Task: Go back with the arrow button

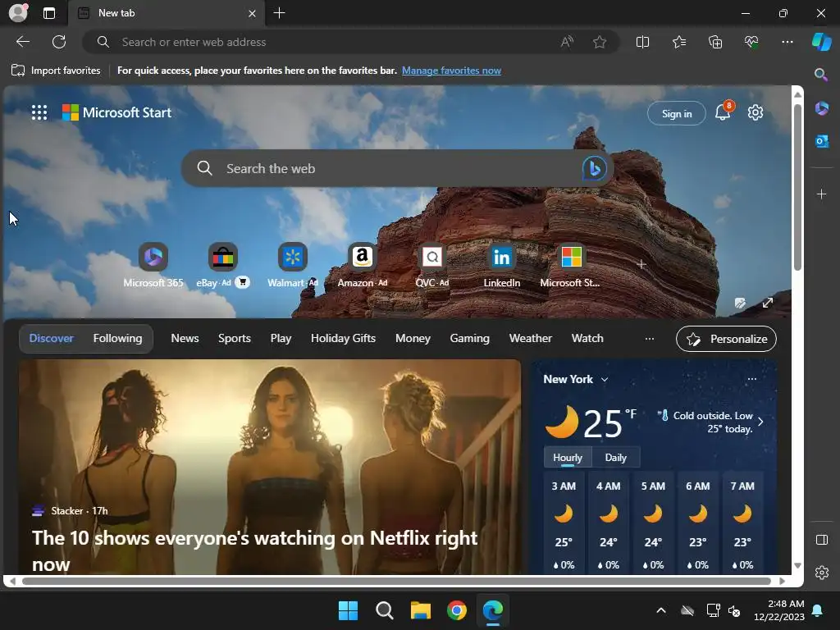Action: [x=23, y=42]
